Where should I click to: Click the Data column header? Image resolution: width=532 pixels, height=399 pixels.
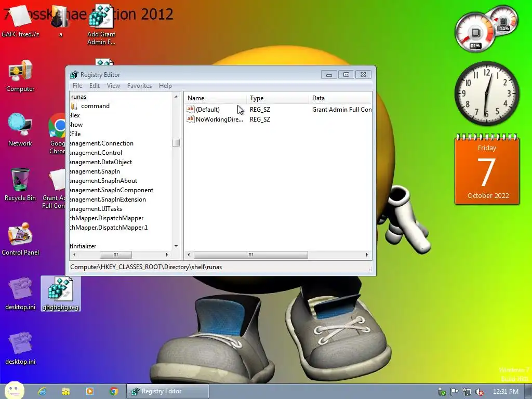(341, 98)
